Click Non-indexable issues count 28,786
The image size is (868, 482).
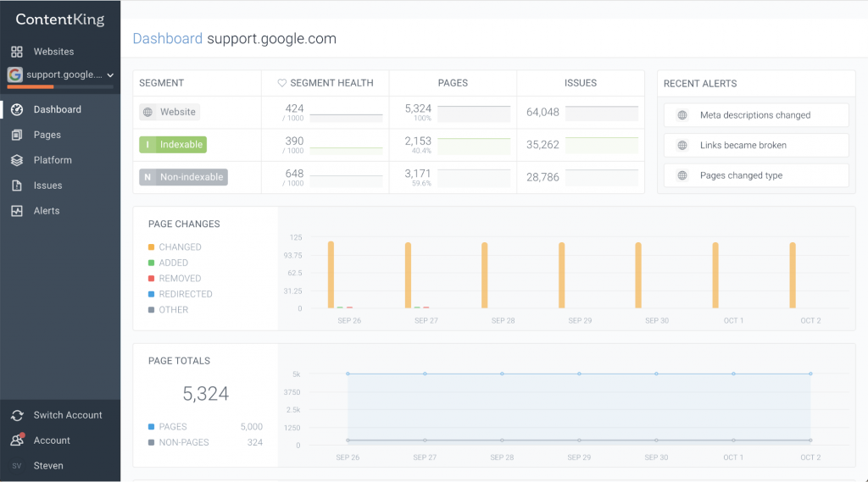click(542, 177)
